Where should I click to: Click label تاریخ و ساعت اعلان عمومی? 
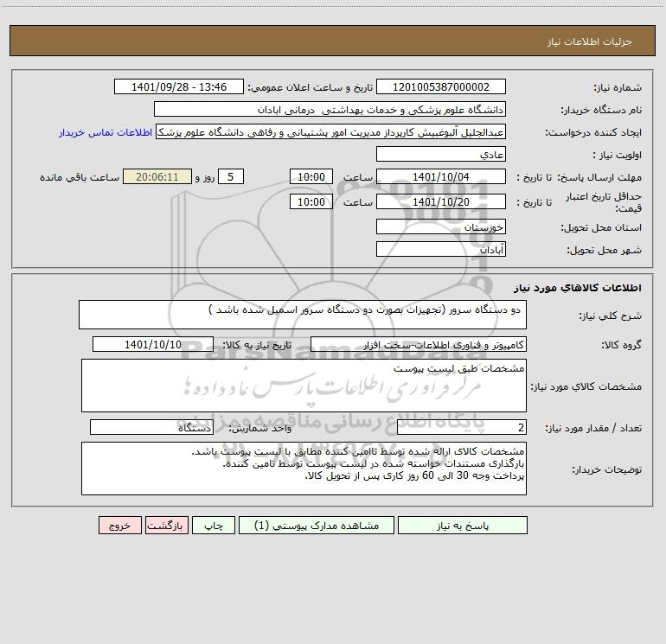pyautogui.click(x=311, y=88)
